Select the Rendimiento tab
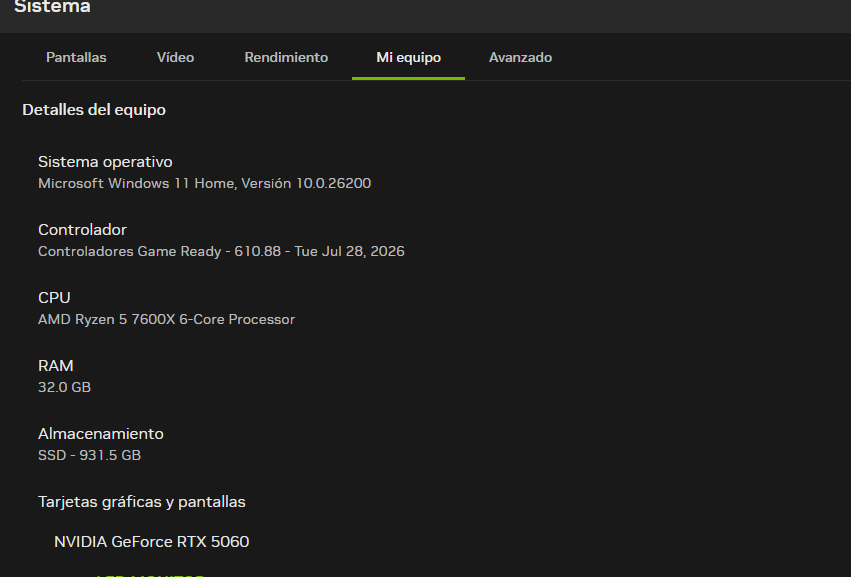This screenshot has height=577, width=851. [286, 58]
